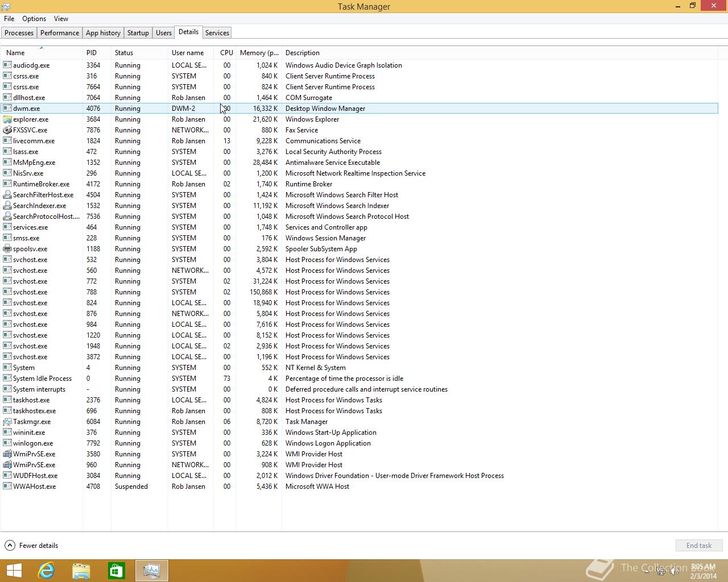Click the lsass.exe process icon
728x582 pixels.
tap(7, 152)
